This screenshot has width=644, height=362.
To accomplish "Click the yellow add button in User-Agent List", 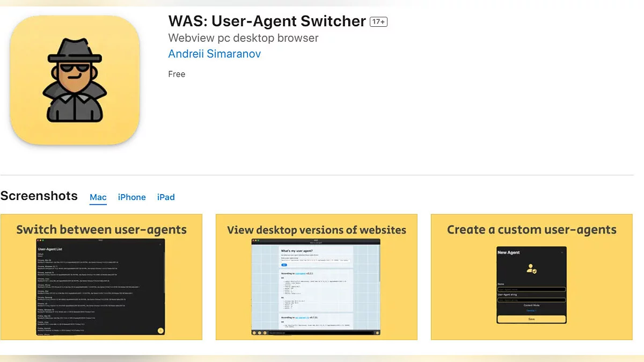I will pos(160,330).
